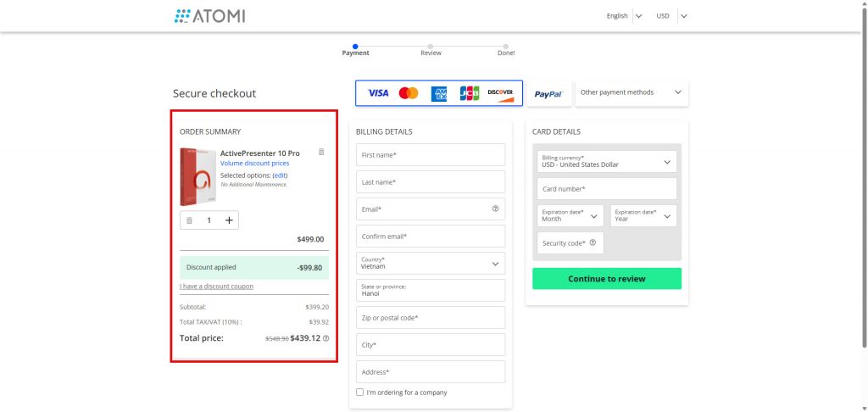The image size is (868, 412).
Task: Click the Card number input field
Action: [x=606, y=189]
